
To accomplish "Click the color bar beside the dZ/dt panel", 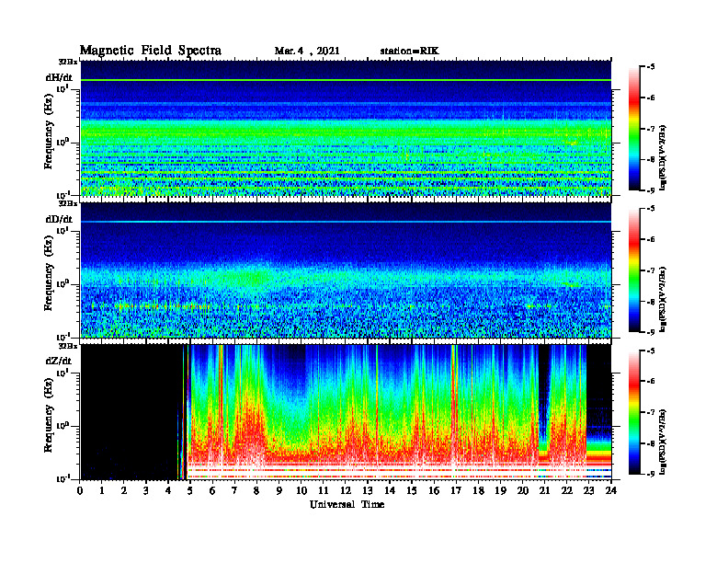I will pyautogui.click(x=634, y=412).
